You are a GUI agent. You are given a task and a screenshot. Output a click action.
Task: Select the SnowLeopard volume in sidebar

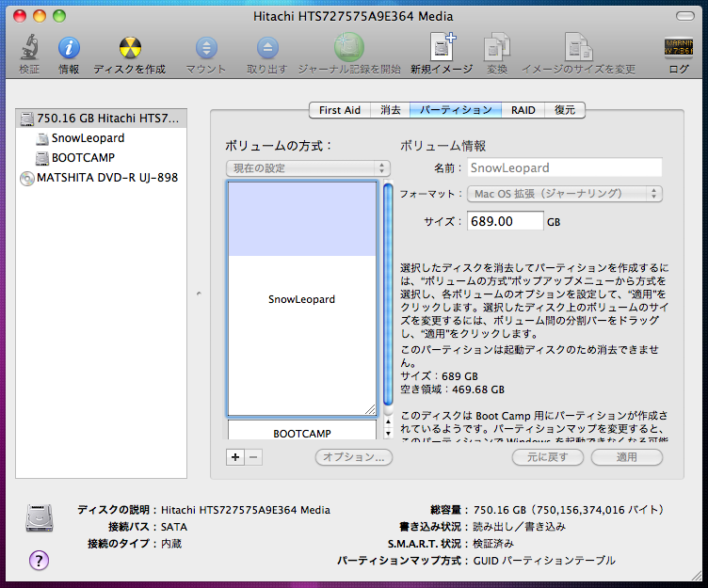pyautogui.click(x=101, y=138)
